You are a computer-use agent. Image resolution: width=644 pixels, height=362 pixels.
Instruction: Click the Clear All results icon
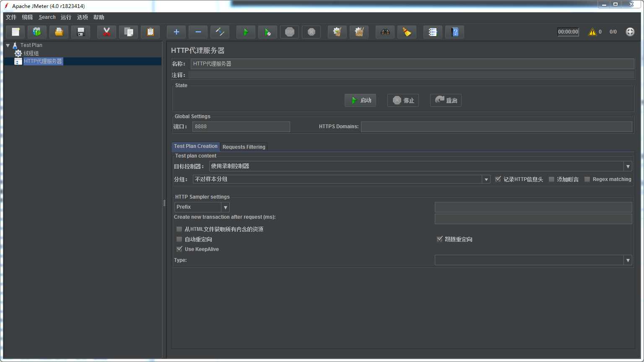pyautogui.click(x=359, y=32)
